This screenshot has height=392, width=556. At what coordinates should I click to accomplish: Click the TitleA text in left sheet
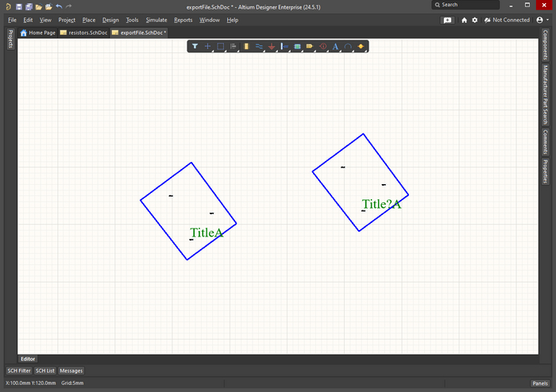[207, 233]
